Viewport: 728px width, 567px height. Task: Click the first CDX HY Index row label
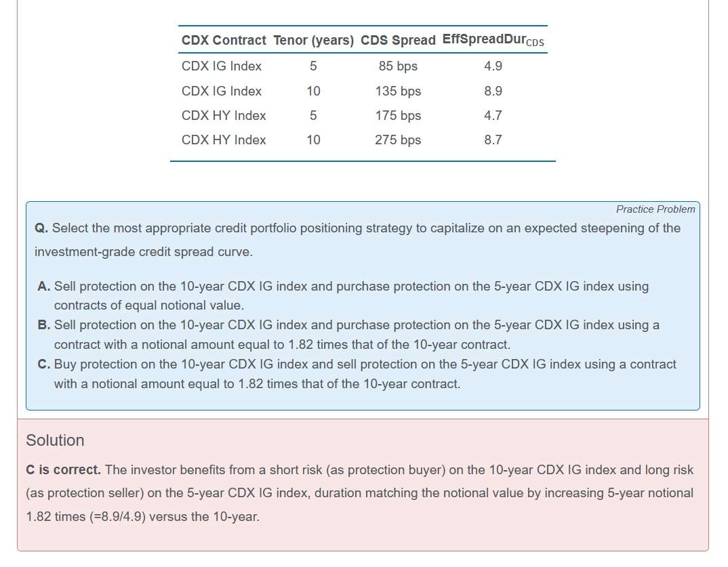(224, 116)
